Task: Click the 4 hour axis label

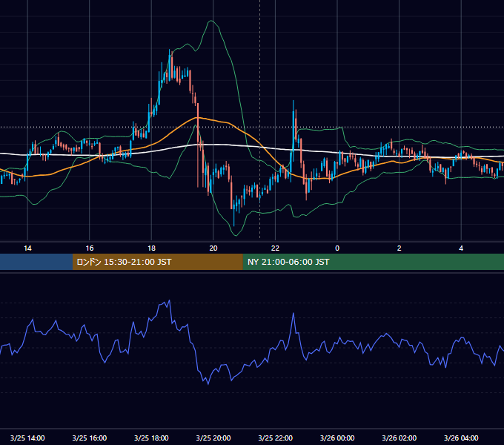Action: (x=461, y=248)
